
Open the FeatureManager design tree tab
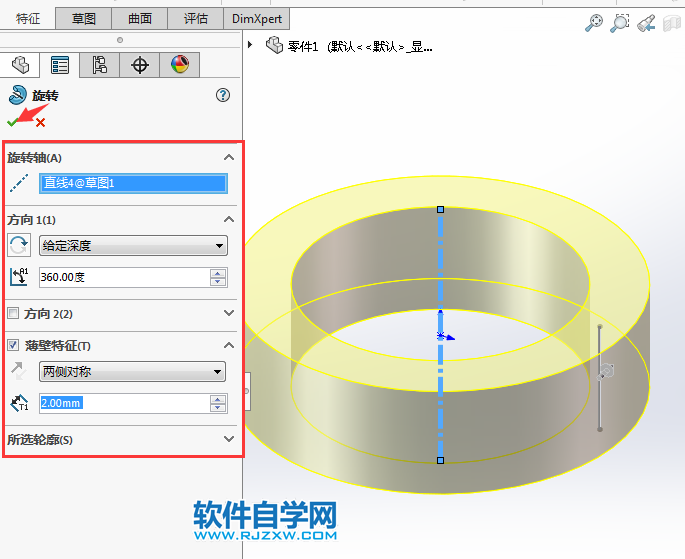pyautogui.click(x=20, y=65)
